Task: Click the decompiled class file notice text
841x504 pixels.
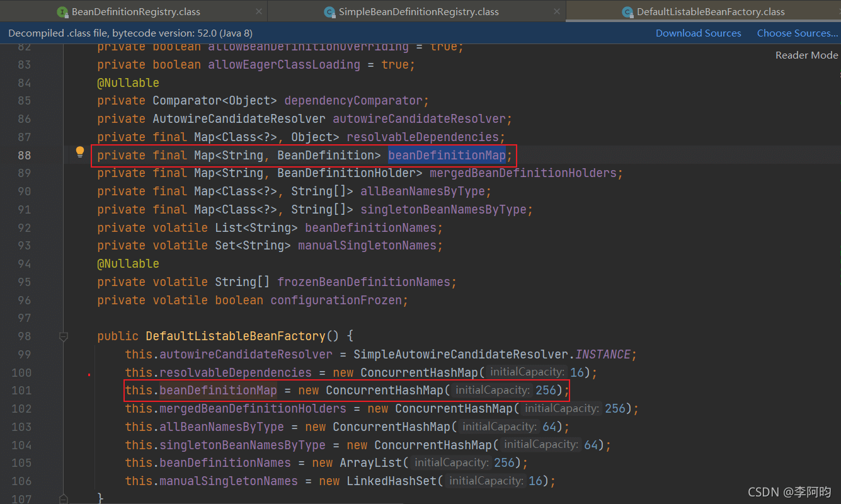Action: click(x=130, y=33)
